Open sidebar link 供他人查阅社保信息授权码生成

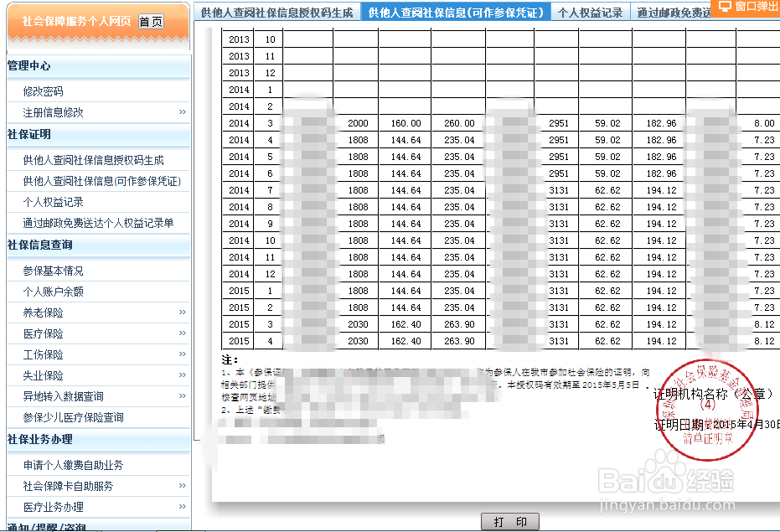click(x=93, y=160)
